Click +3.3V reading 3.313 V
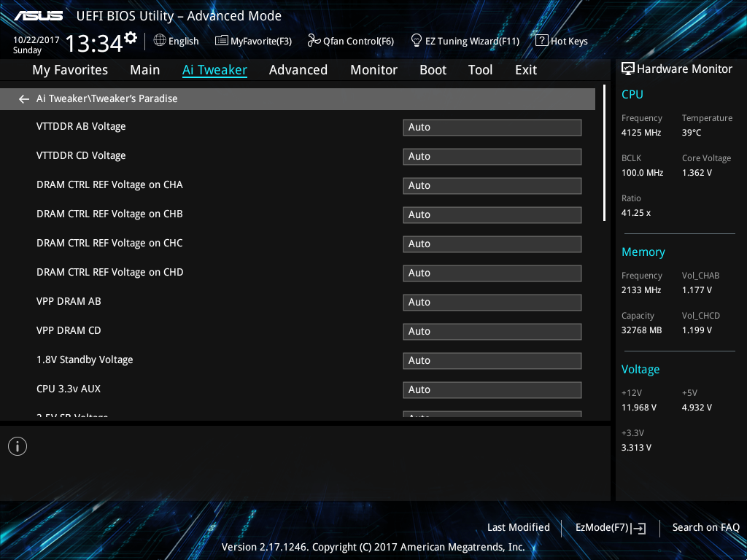The height and width of the screenshot is (560, 747). click(x=636, y=448)
